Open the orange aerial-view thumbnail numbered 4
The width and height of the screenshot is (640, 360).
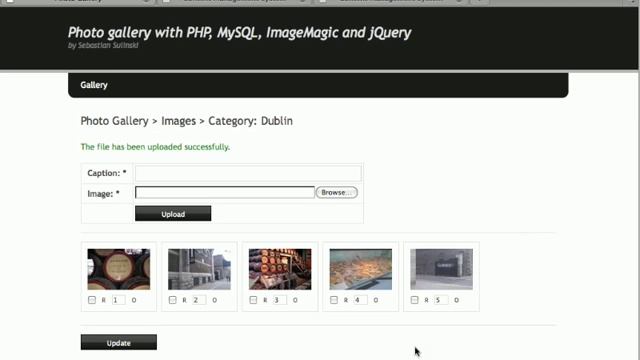coord(361,269)
